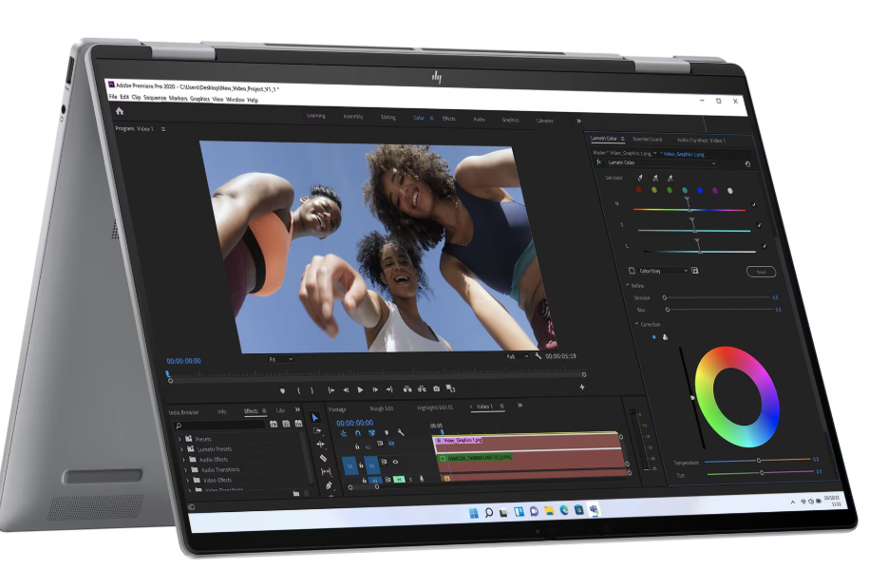Select the Pen tool in timeline toolbox
This screenshot has height=588, width=869.
click(329, 485)
